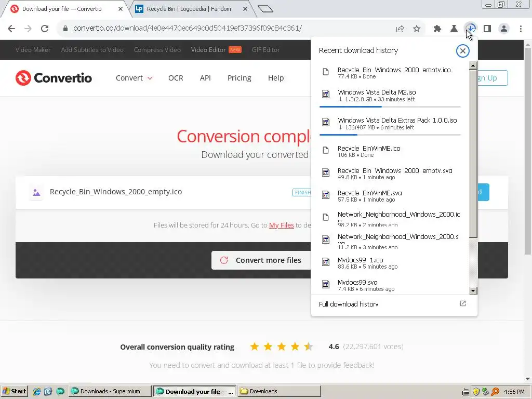Image resolution: width=532 pixels, height=399 pixels.
Task: Open the side panel icon
Action: click(487, 29)
